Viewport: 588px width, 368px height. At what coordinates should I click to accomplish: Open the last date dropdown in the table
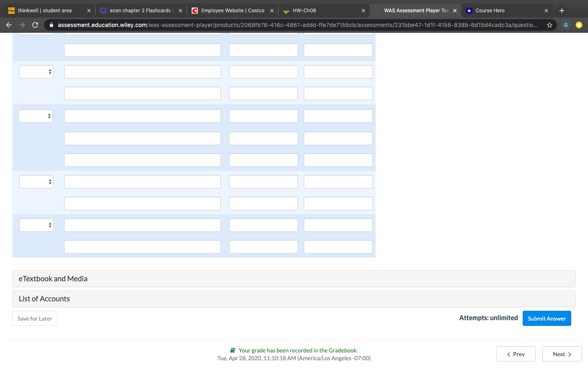pos(36,225)
